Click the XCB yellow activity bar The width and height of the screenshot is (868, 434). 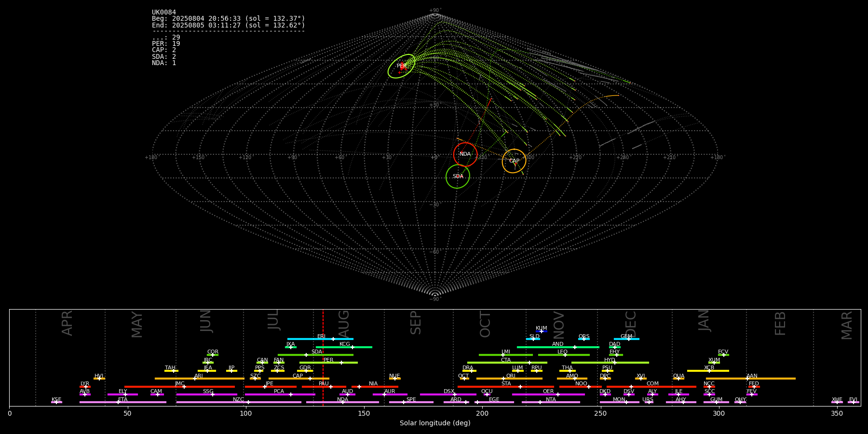coord(708,371)
